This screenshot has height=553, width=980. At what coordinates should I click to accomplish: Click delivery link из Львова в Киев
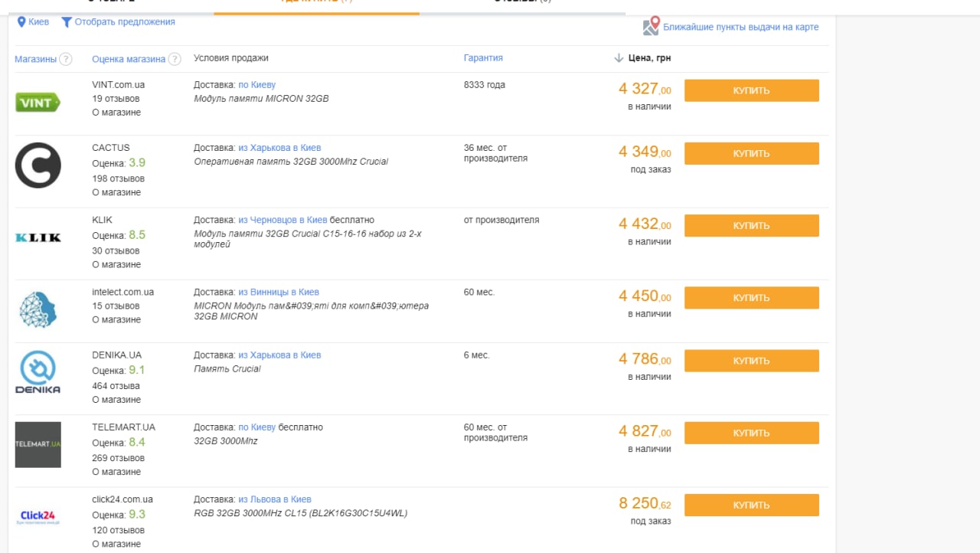click(275, 499)
